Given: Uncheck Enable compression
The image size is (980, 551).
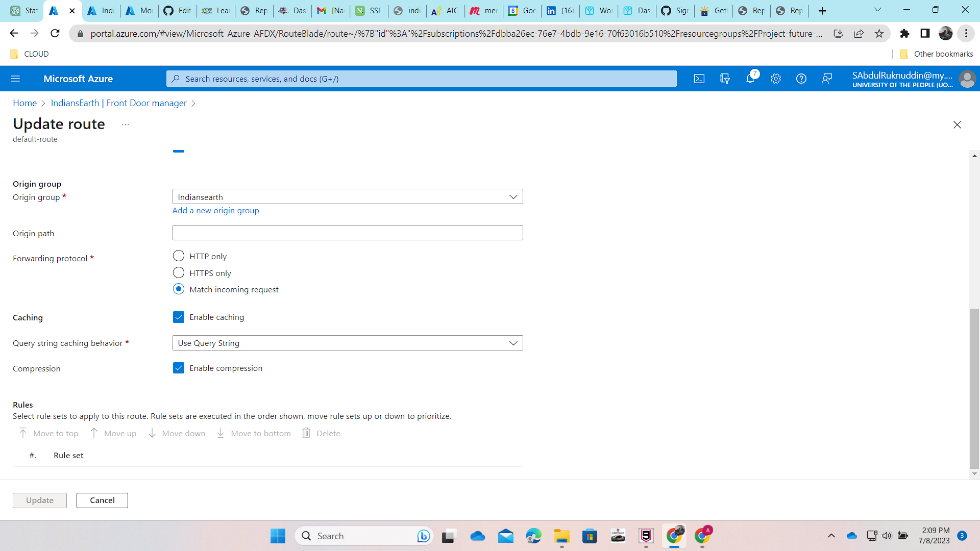Looking at the screenshot, I should [x=179, y=368].
